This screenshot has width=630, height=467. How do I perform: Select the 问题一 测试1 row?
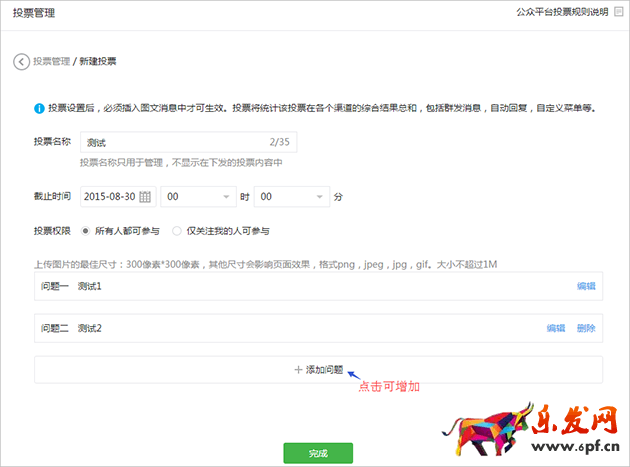point(300,286)
